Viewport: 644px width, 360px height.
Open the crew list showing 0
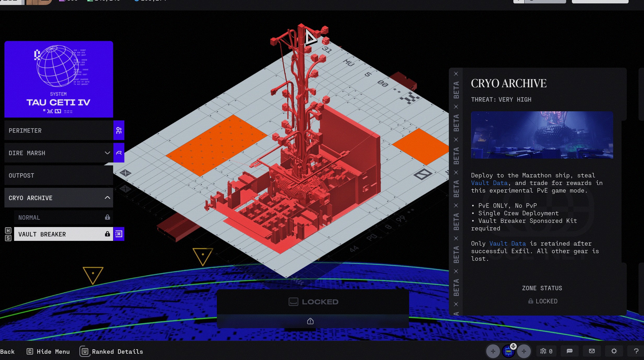pos(546,351)
